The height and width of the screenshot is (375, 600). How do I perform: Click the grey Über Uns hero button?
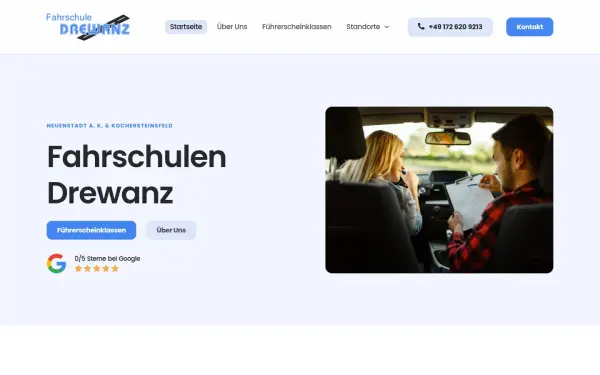171,230
